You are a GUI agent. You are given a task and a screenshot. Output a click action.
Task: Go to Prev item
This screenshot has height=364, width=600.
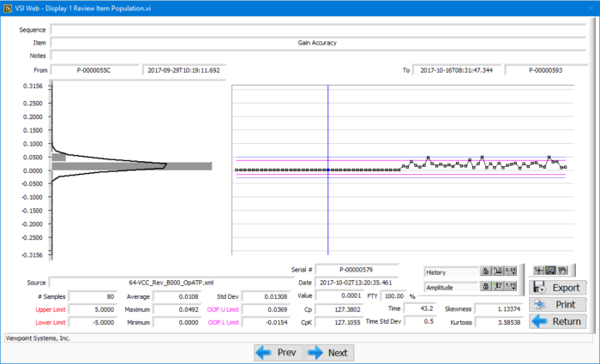[x=279, y=353]
